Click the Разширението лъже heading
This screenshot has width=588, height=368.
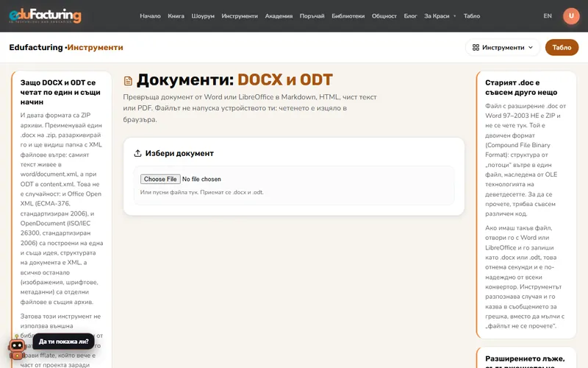tap(525, 361)
